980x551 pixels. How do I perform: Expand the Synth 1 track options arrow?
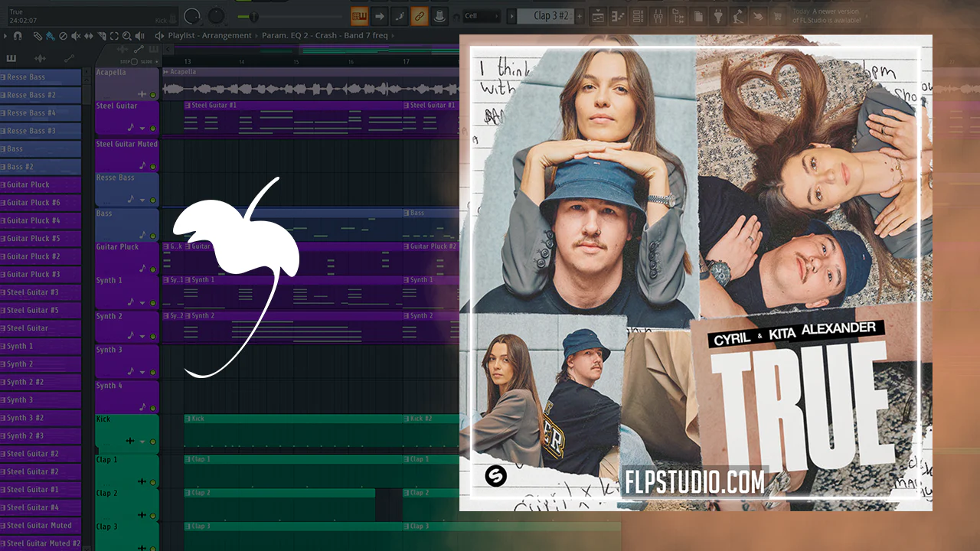(x=142, y=303)
